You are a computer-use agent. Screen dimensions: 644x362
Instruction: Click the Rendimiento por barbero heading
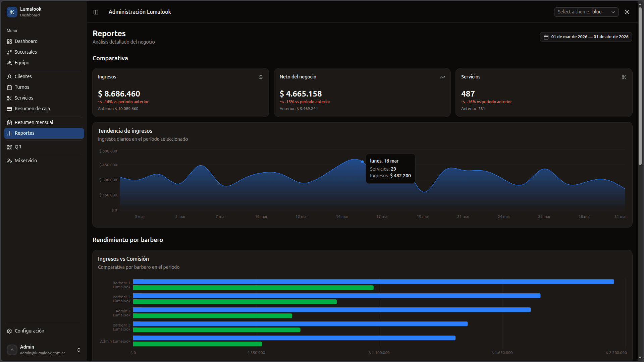128,240
